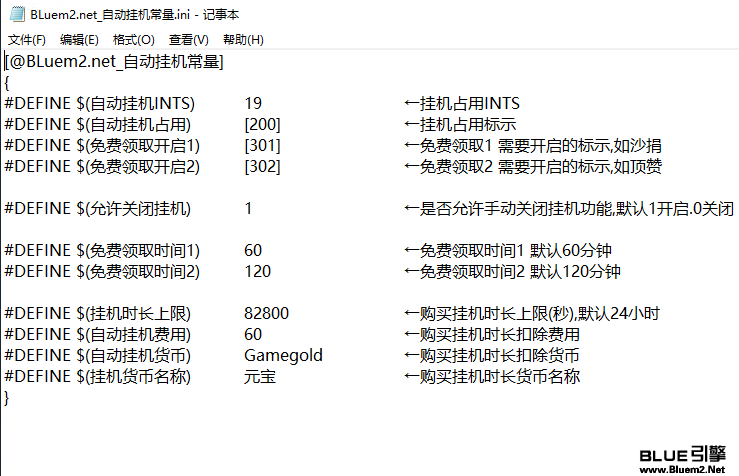739x476 pixels.
Task: Open the 文件(F) menu
Action: [x=27, y=40]
